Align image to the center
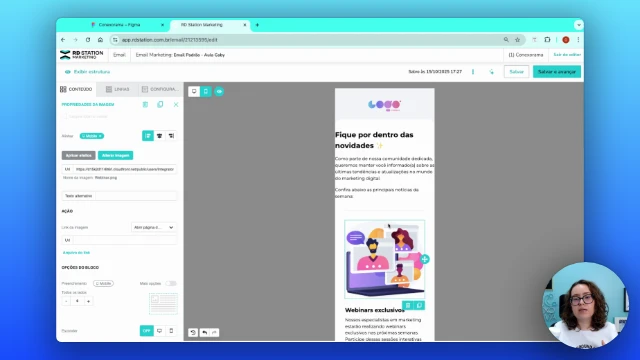The image size is (640, 360). pos(160,136)
